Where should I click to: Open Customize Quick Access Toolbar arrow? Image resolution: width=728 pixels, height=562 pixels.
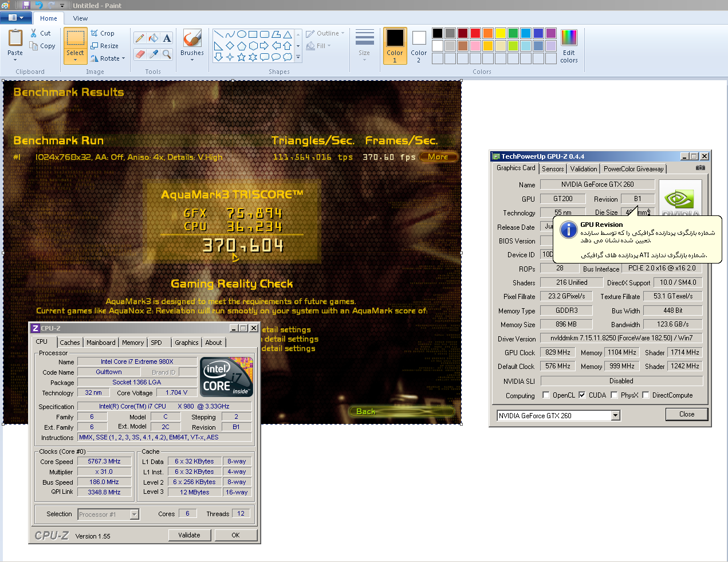pos(62,6)
